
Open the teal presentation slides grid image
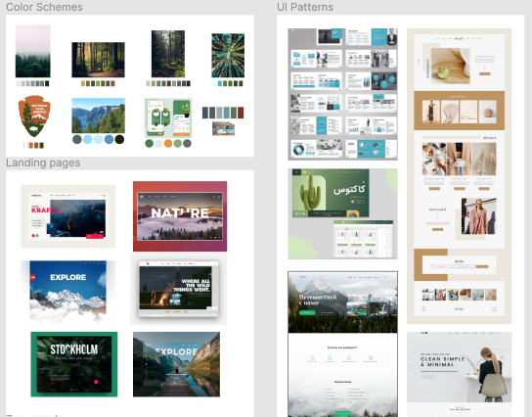pyautogui.click(x=342, y=94)
